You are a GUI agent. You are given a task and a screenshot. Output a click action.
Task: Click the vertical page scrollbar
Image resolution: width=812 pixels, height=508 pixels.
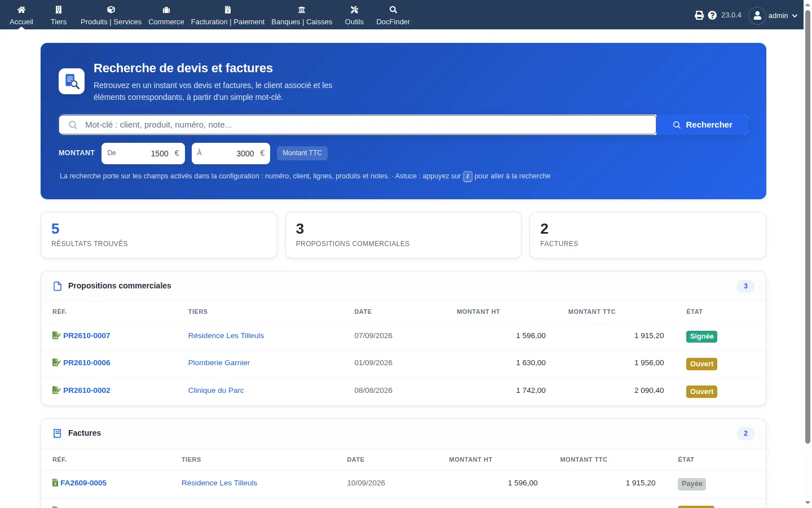[x=807, y=226]
